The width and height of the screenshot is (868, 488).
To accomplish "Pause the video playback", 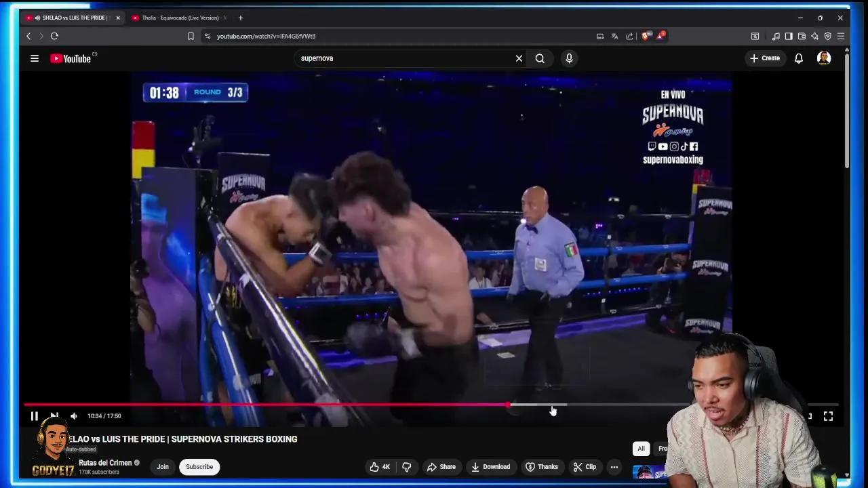I will [34, 416].
